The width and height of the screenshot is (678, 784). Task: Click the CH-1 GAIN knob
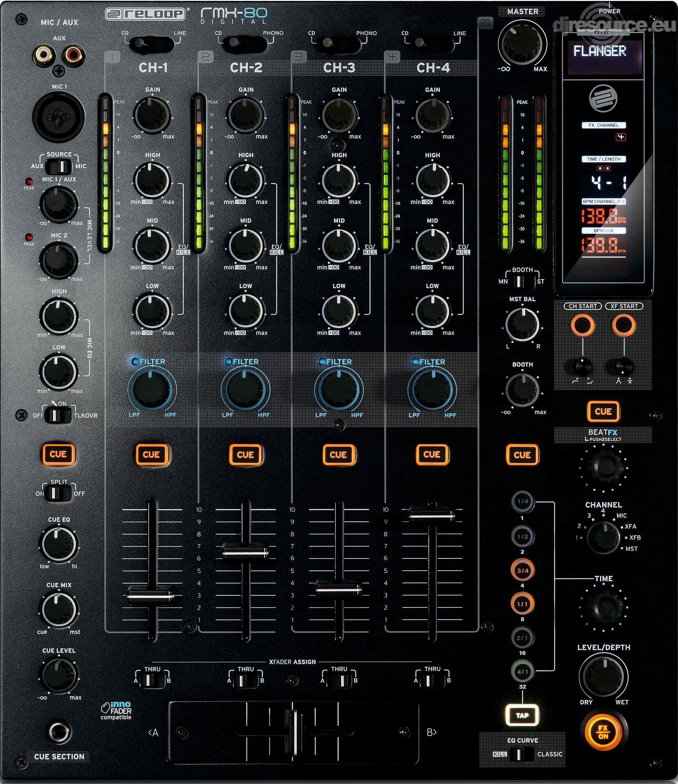(x=152, y=115)
